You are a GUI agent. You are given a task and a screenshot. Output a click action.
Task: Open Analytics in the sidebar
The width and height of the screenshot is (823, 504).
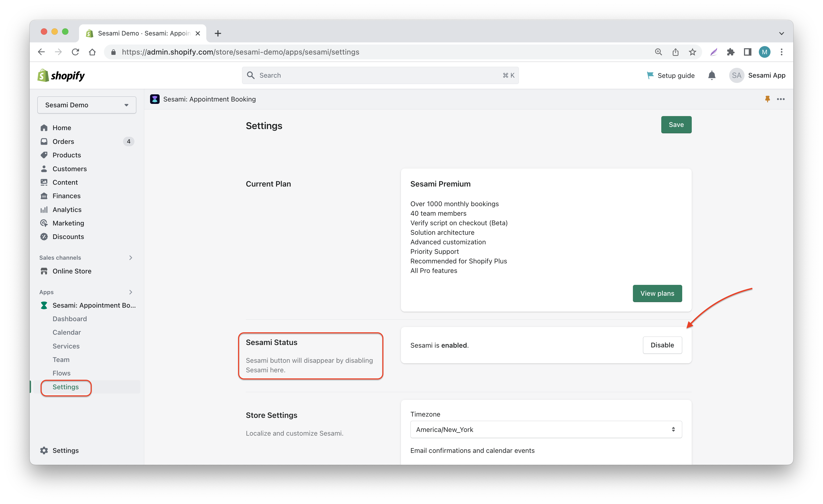click(67, 210)
